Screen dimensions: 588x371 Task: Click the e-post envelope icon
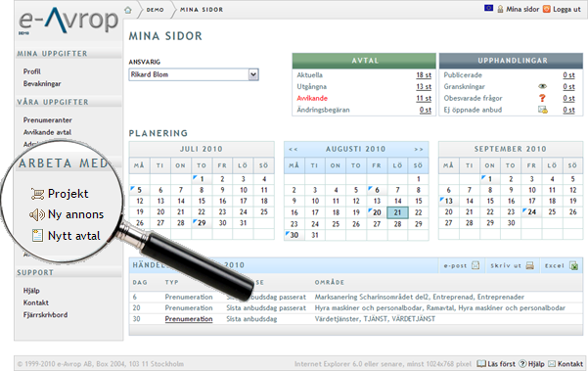[475, 265]
